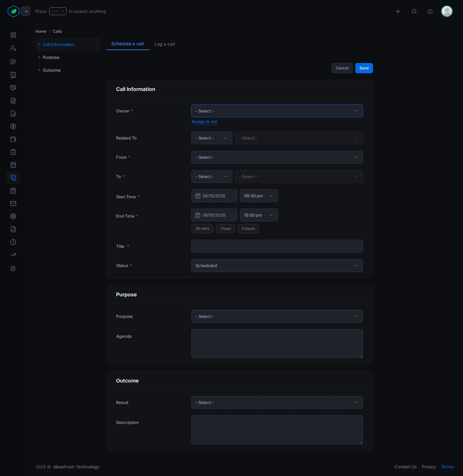Open the Start Time 09:30 pm dropdown
The image size is (463, 476).
259,196
